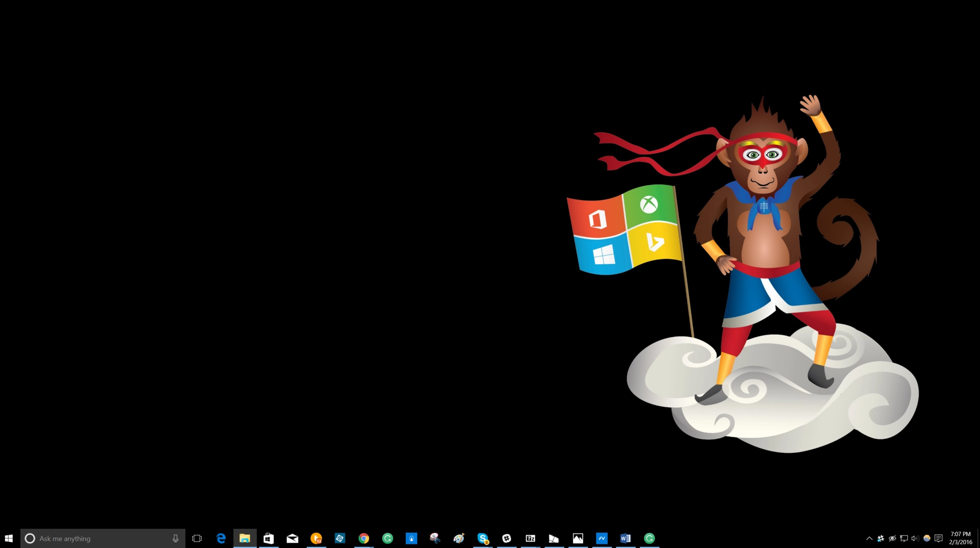Open the Paint palette icon in the taskbar
Viewport: 980px width, 548px height.
459,538
